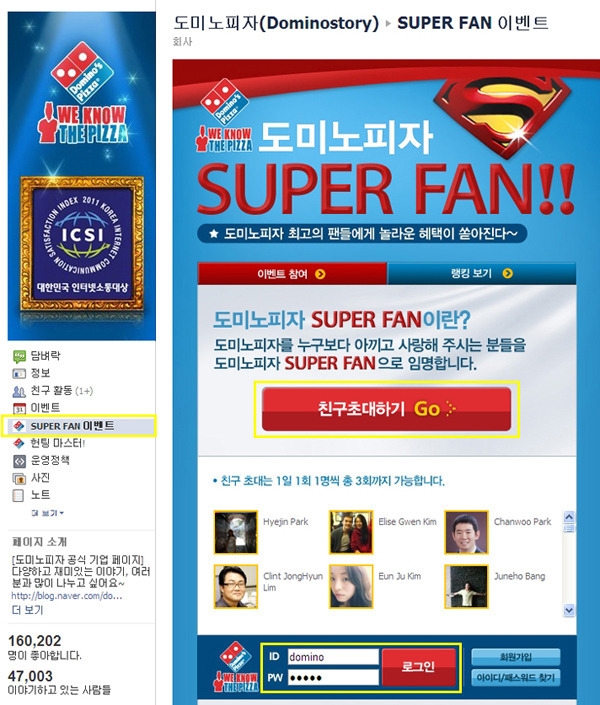600x705 pixels.
Task: Click the 친구초대하기 Go button
Action: click(x=386, y=409)
